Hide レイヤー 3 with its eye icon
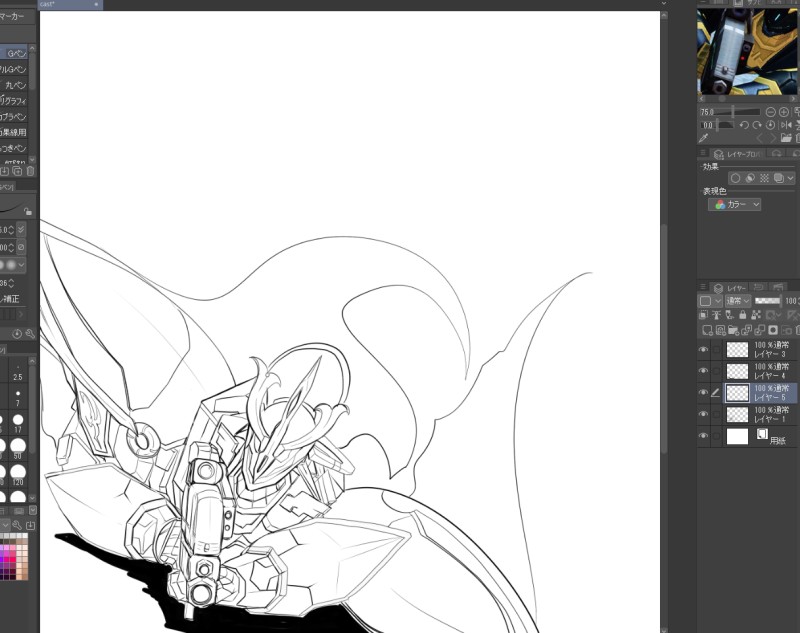Image resolution: width=800 pixels, height=633 pixels. pyautogui.click(x=704, y=349)
